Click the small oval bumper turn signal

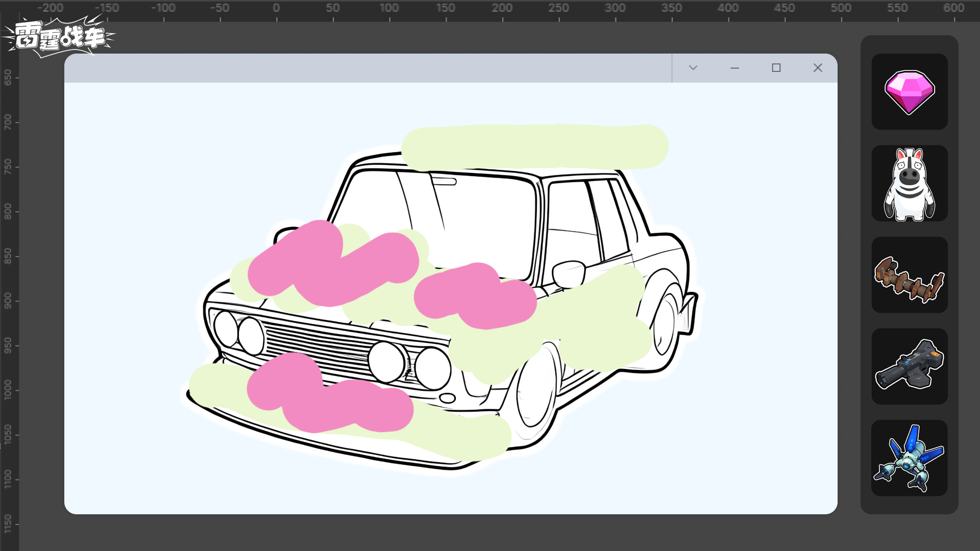tap(447, 398)
